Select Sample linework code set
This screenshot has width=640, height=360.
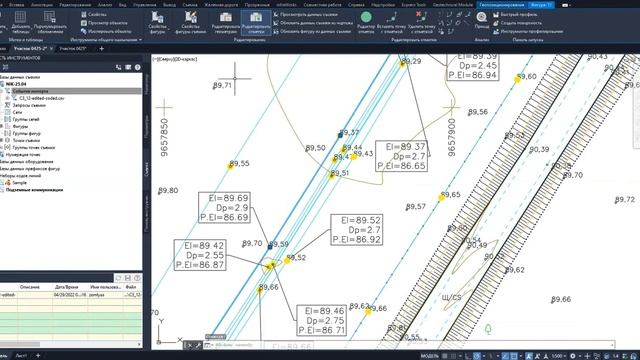(x=19, y=182)
